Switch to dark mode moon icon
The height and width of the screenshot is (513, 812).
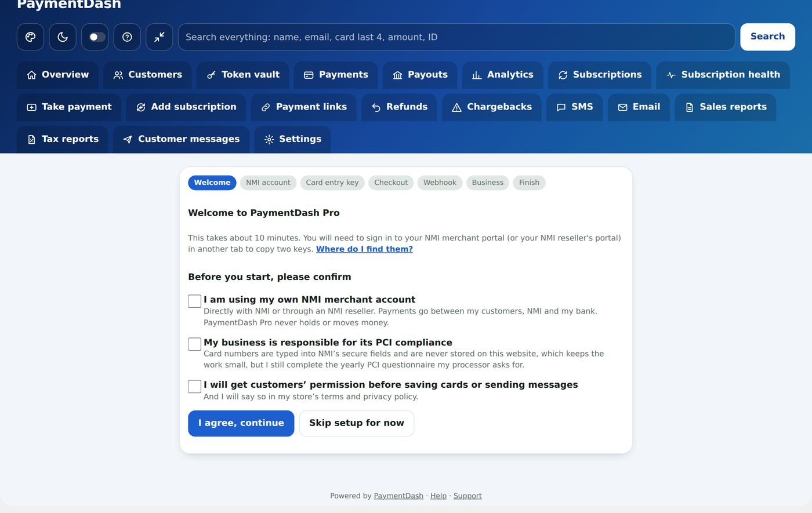pyautogui.click(x=63, y=37)
